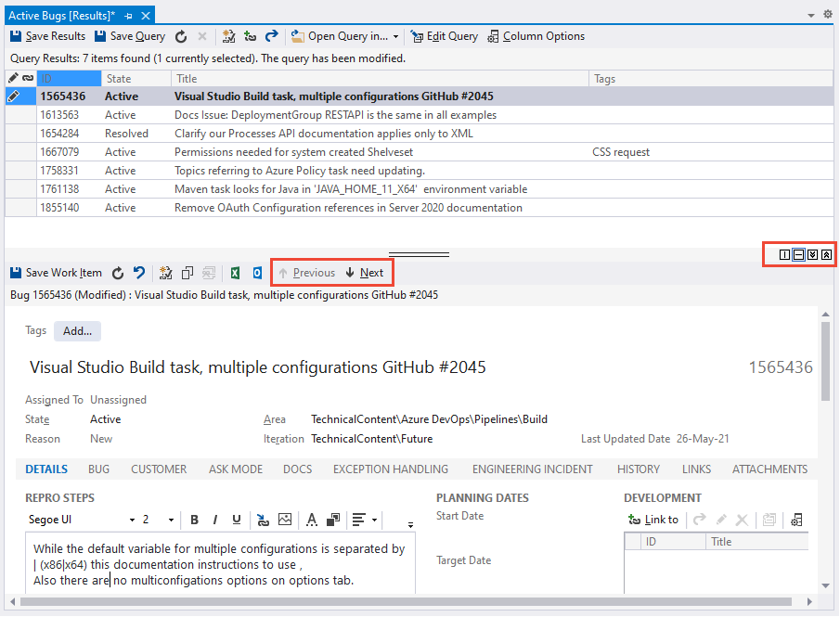
Task: Toggle underline in Repro Steps editor
Action: pyautogui.click(x=237, y=521)
